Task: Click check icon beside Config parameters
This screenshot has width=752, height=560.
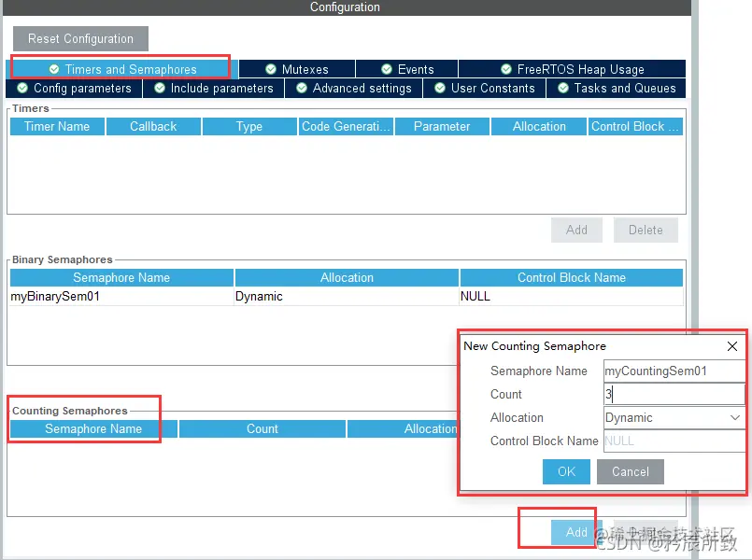Action: pos(22,88)
